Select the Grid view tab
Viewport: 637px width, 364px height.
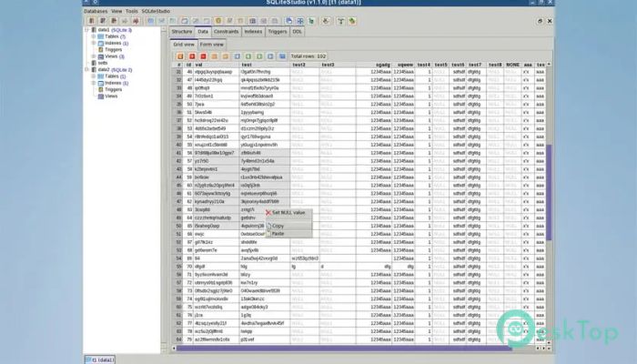[x=184, y=45]
